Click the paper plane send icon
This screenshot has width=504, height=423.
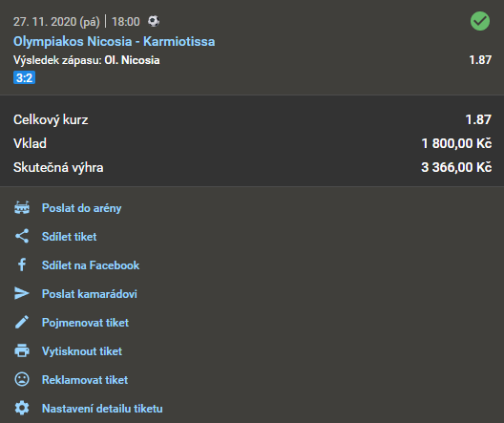22,293
